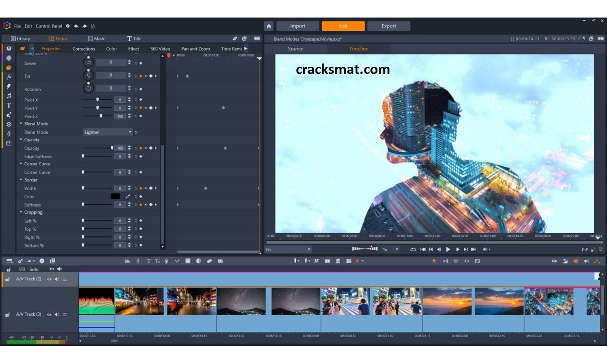
Task: Open the effects (fx) sidebar category
Action: tap(9, 77)
